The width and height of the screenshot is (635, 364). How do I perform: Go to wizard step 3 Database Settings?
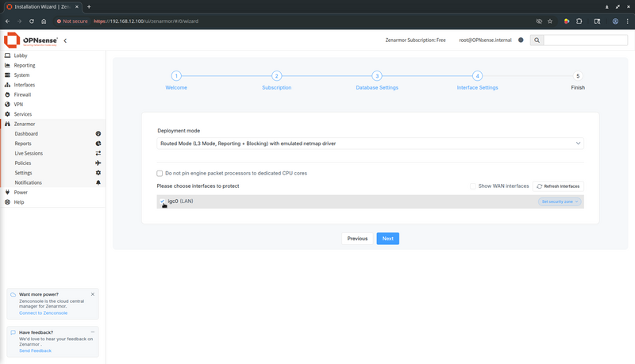(x=377, y=76)
